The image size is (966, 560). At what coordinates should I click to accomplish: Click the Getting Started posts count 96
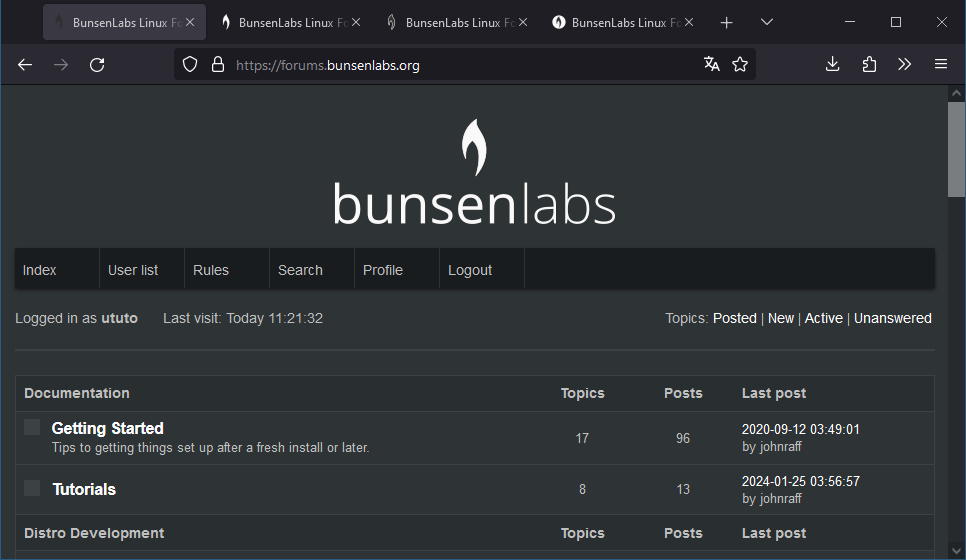(x=683, y=438)
